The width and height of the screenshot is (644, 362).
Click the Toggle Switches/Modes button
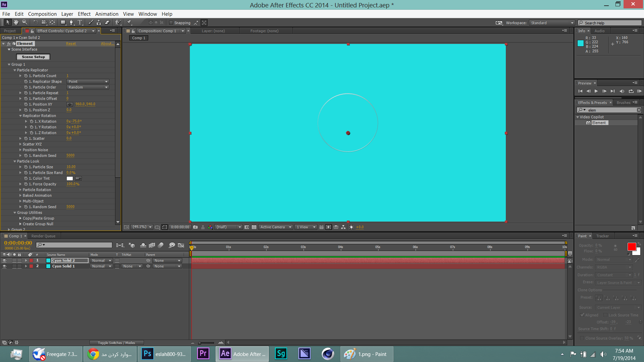116,343
